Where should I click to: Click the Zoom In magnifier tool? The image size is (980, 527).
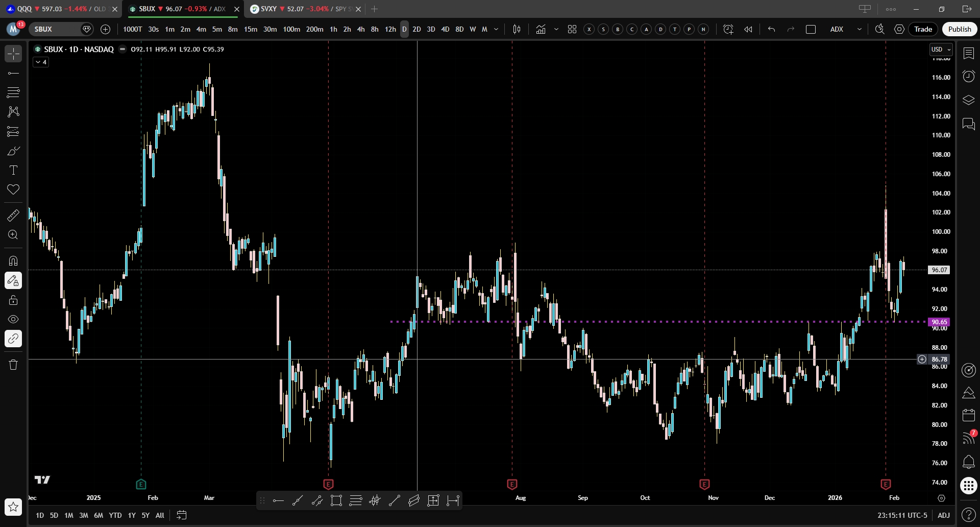(x=13, y=235)
